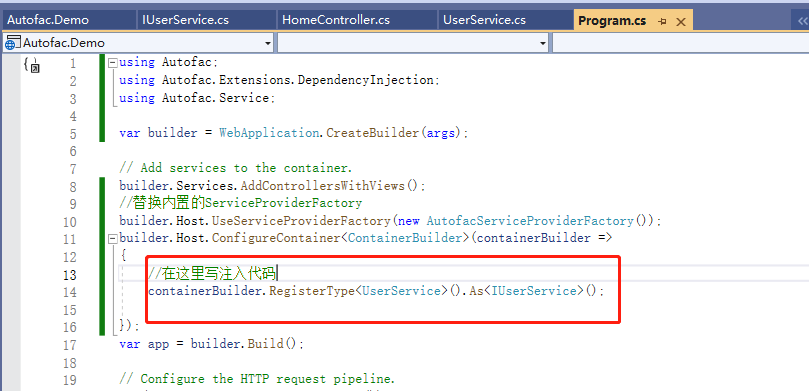Click the empty members combo box on right

coord(681,43)
